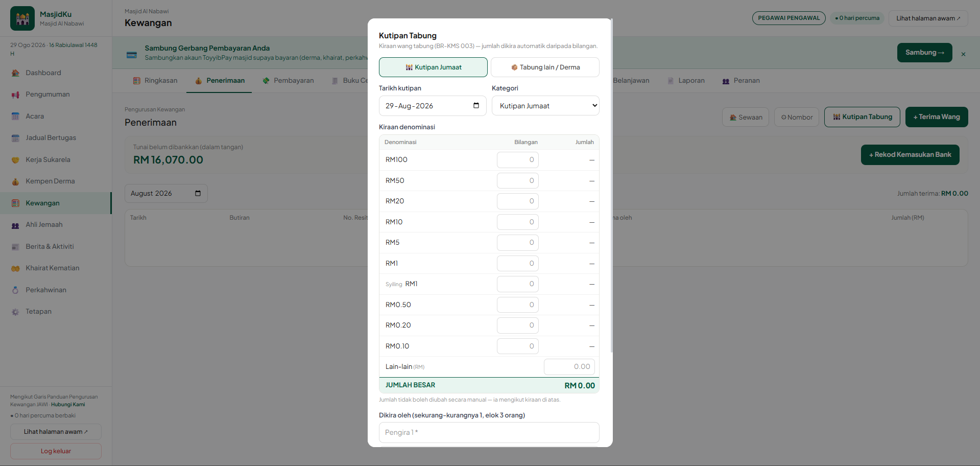This screenshot has width=980, height=466.
Task: Click the calendar icon in Tarikh kutipan
Action: pyautogui.click(x=476, y=106)
